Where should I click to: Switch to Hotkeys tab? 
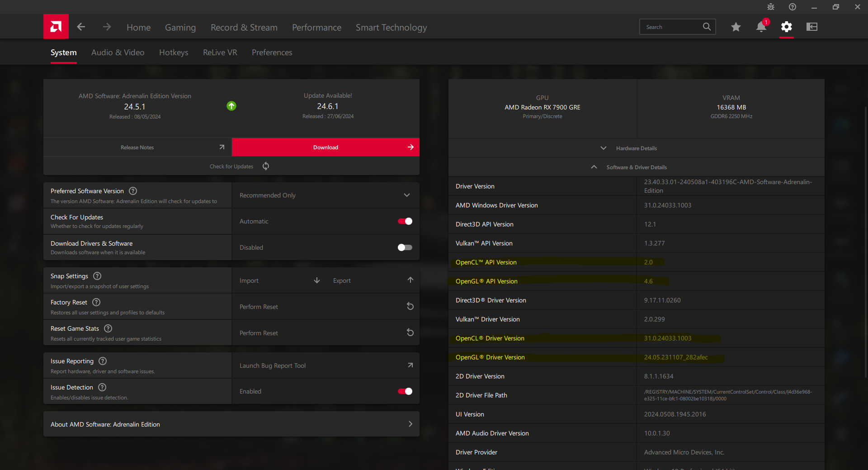pos(174,52)
